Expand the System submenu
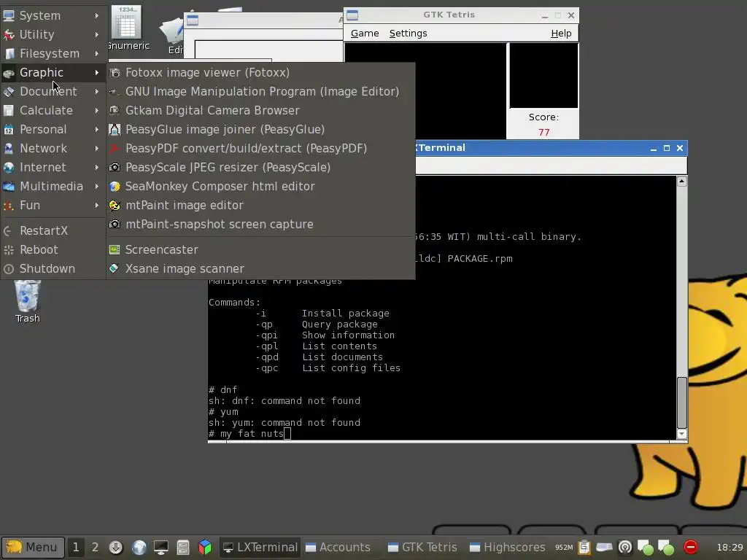The width and height of the screenshot is (747, 560). 53,16
